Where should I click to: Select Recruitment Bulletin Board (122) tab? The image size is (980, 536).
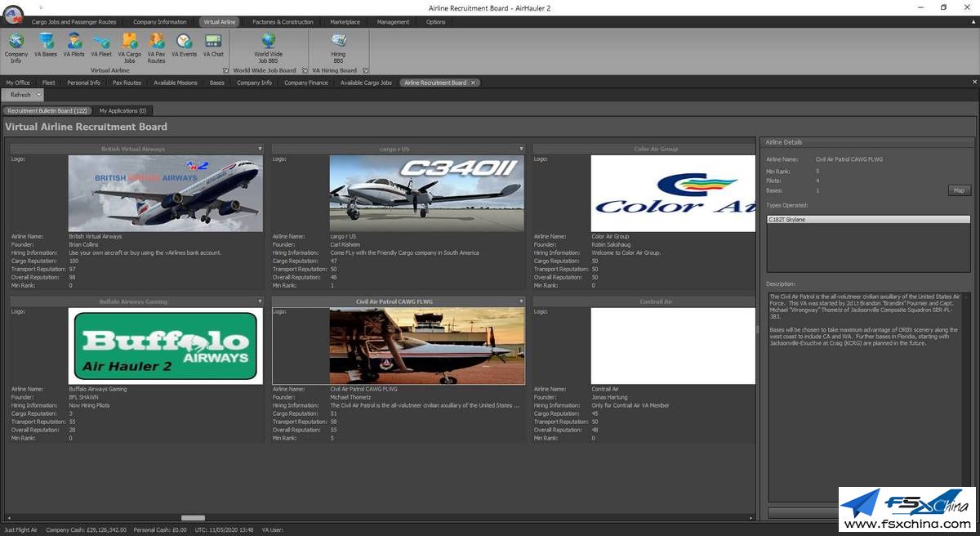pos(47,110)
